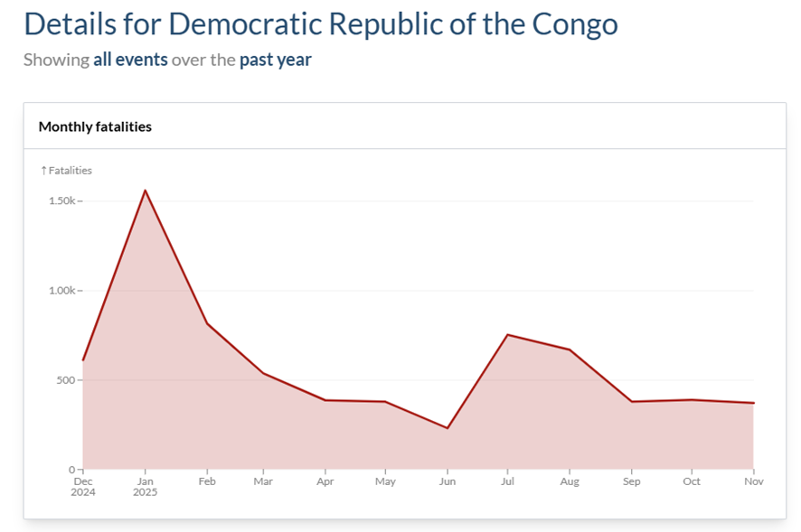Image resolution: width=801 pixels, height=532 pixels.
Task: Click the 1.50k y-axis tick label
Action: [60, 201]
